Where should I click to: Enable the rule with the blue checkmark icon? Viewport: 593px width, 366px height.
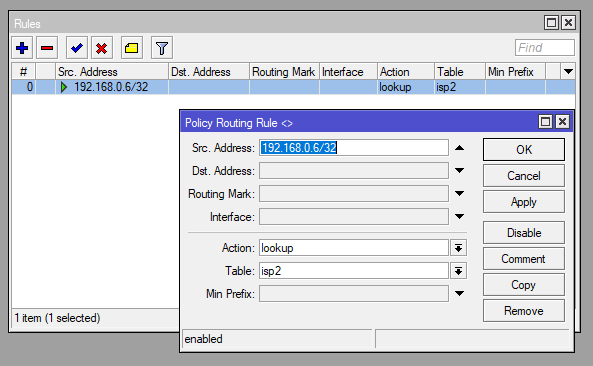coord(77,48)
